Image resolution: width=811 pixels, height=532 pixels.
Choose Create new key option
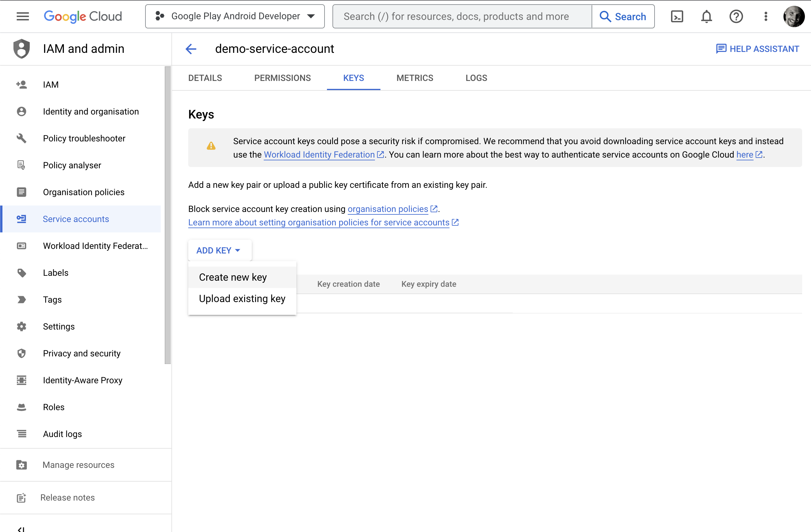pos(233,277)
